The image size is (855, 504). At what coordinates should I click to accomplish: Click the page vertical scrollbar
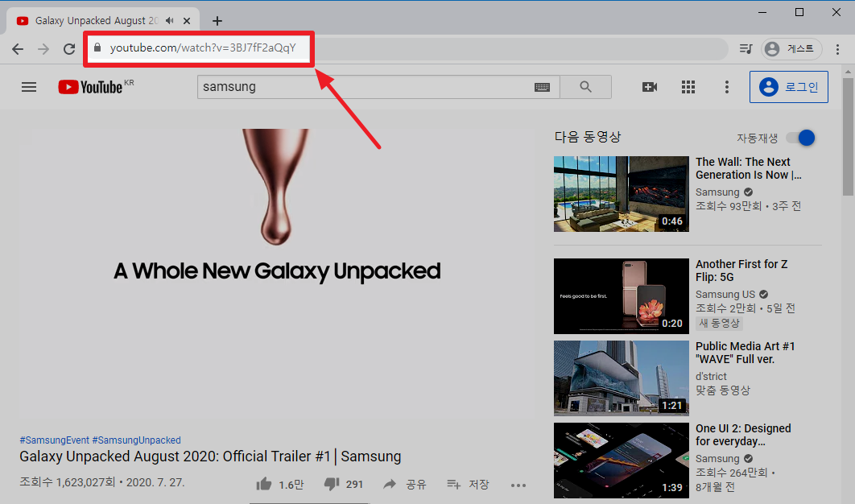(x=848, y=136)
